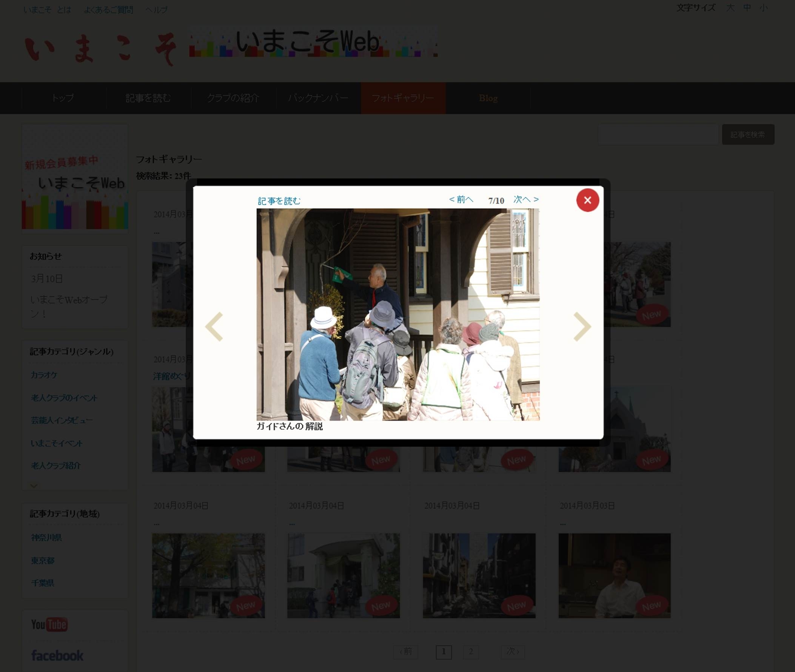This screenshot has height=672, width=795.
Task: Go to pagination page 1
Action: pos(444,652)
